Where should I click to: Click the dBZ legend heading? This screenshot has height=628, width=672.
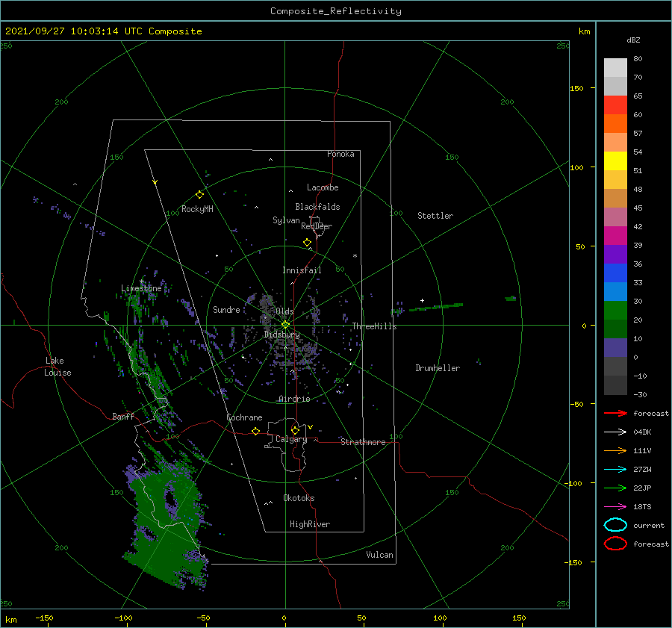(633, 40)
